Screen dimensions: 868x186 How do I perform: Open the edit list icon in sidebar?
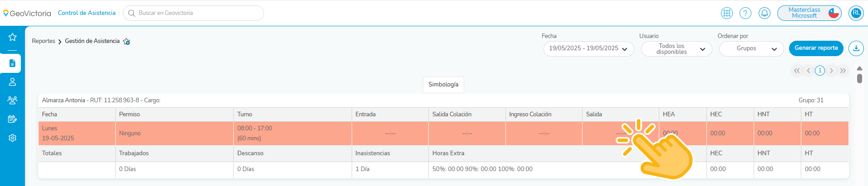(x=12, y=119)
